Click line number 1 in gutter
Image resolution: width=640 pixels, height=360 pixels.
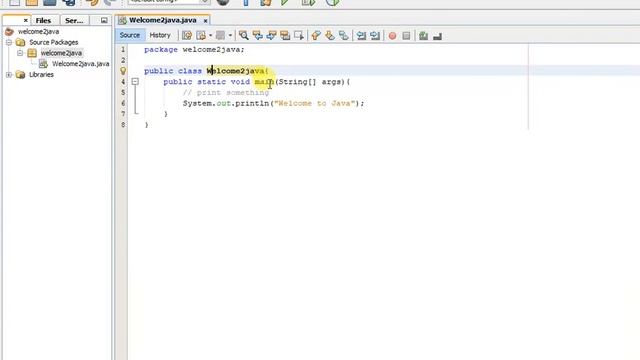(x=123, y=49)
